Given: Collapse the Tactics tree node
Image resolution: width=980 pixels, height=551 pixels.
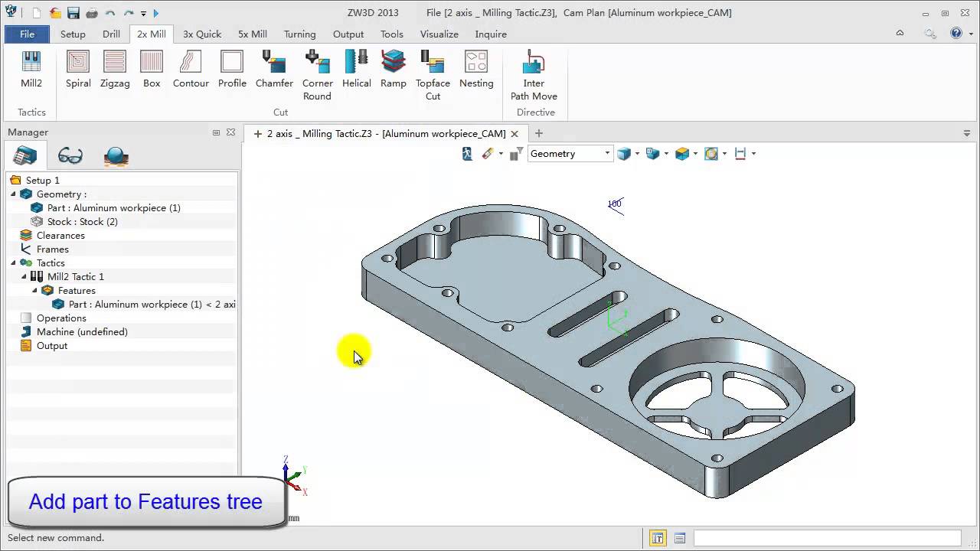Looking at the screenshot, I should [13, 263].
